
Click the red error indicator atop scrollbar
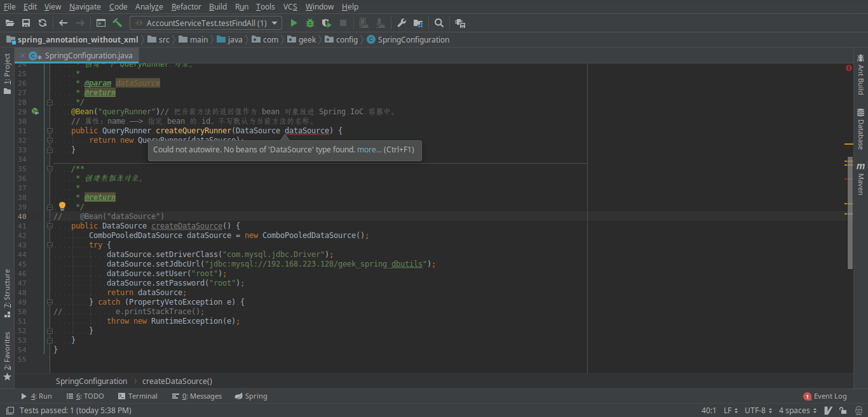849,67
